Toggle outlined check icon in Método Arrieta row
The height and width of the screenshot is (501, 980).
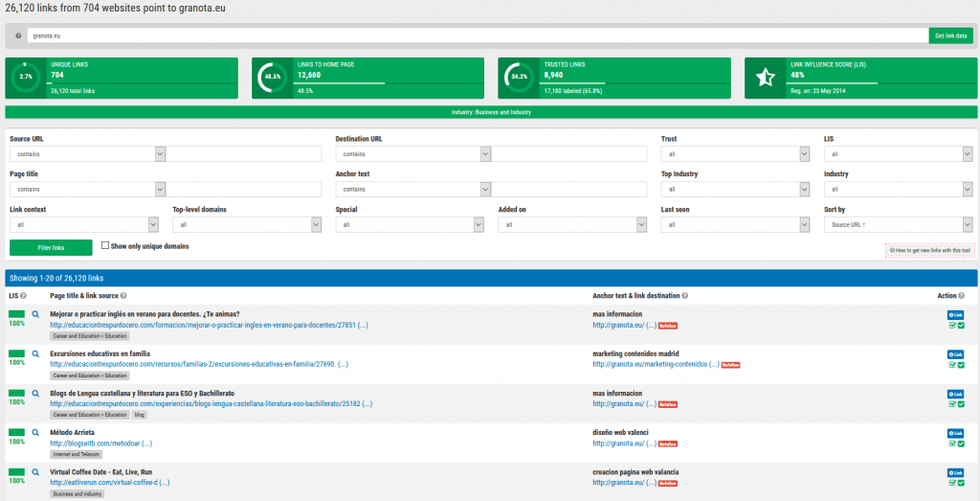click(952, 444)
